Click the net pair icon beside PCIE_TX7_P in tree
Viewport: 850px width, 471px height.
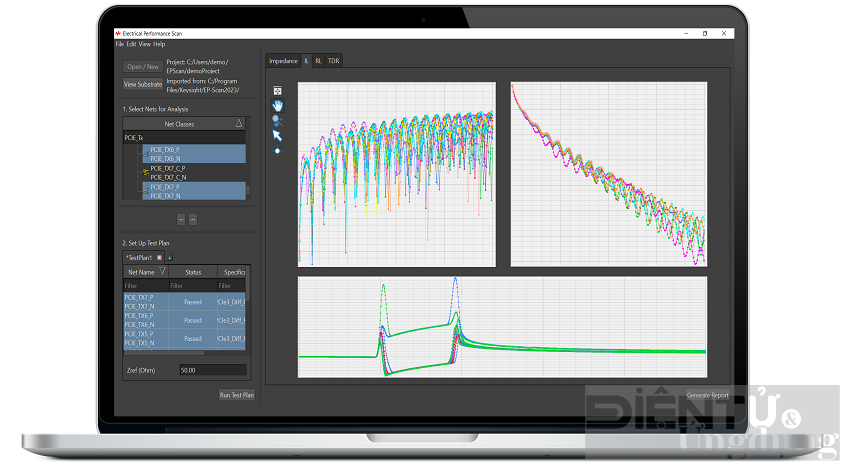(x=145, y=191)
